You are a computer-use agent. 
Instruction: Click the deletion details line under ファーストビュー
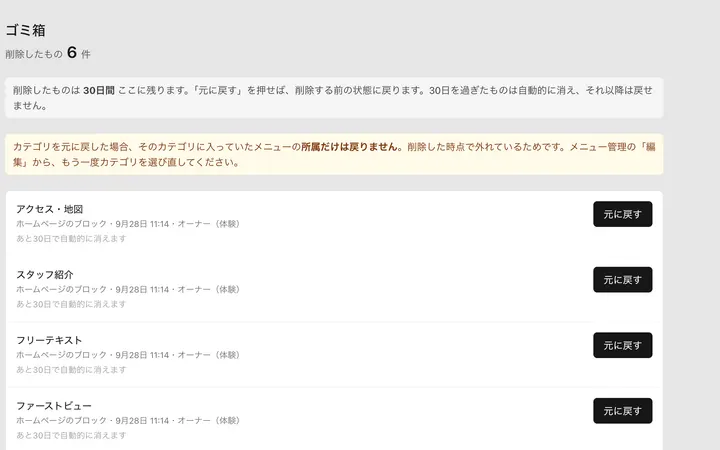pyautogui.click(x=128, y=421)
